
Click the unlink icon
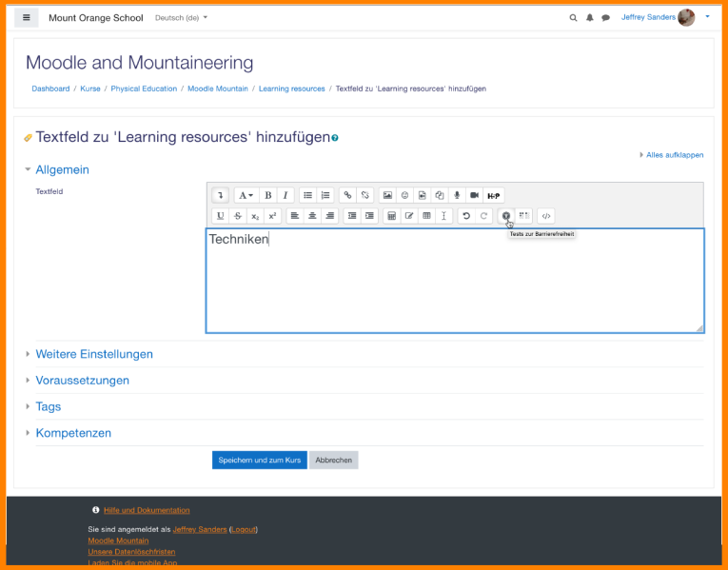(364, 195)
